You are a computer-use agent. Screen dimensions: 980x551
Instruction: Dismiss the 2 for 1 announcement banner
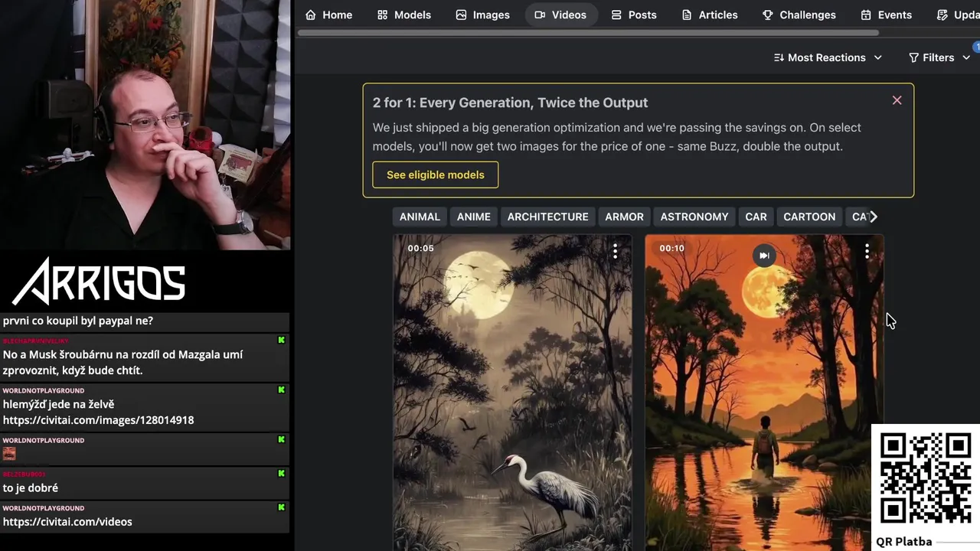[x=897, y=100]
